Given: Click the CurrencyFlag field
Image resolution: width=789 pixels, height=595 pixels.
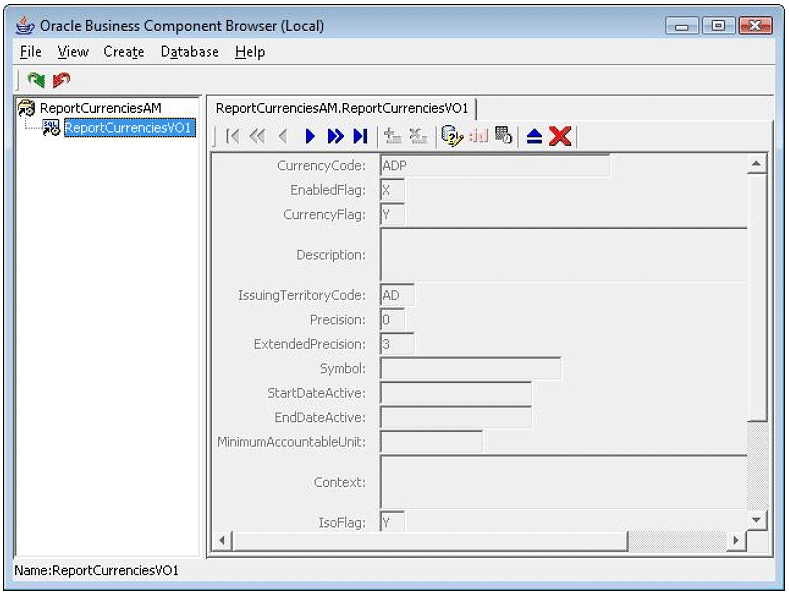Looking at the screenshot, I should tap(392, 215).
